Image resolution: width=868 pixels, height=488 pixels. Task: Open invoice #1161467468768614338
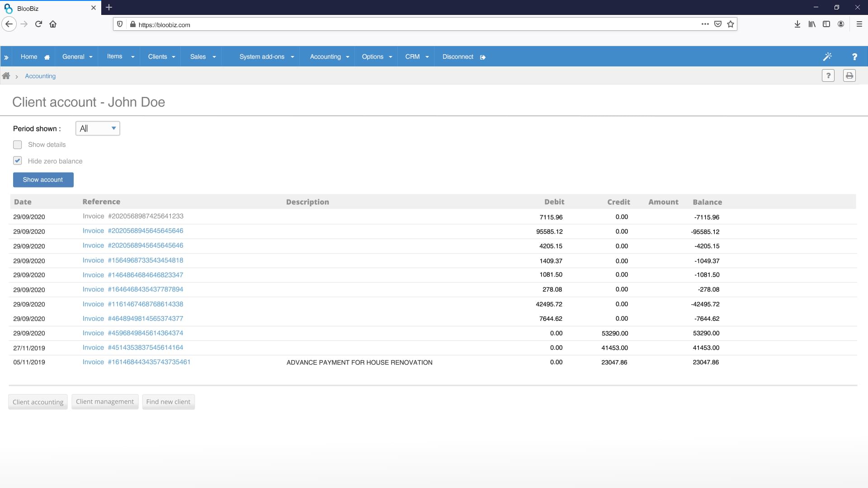pyautogui.click(x=133, y=304)
